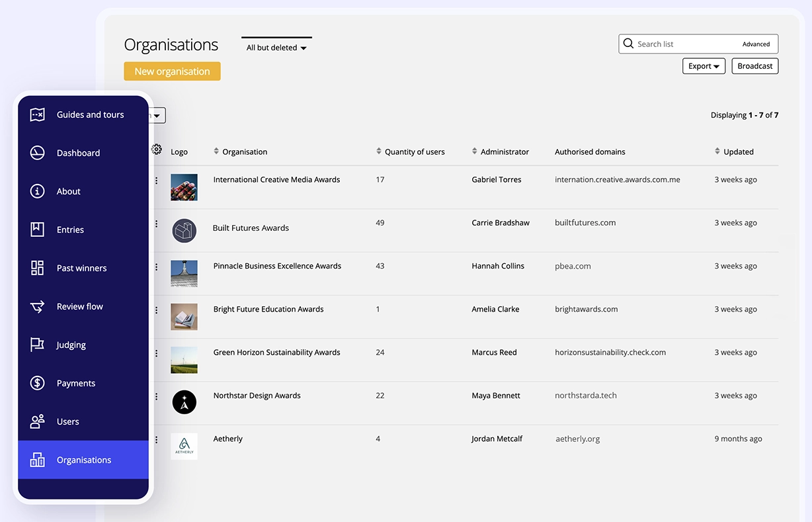Click administrator Marcus Reed

(494, 353)
